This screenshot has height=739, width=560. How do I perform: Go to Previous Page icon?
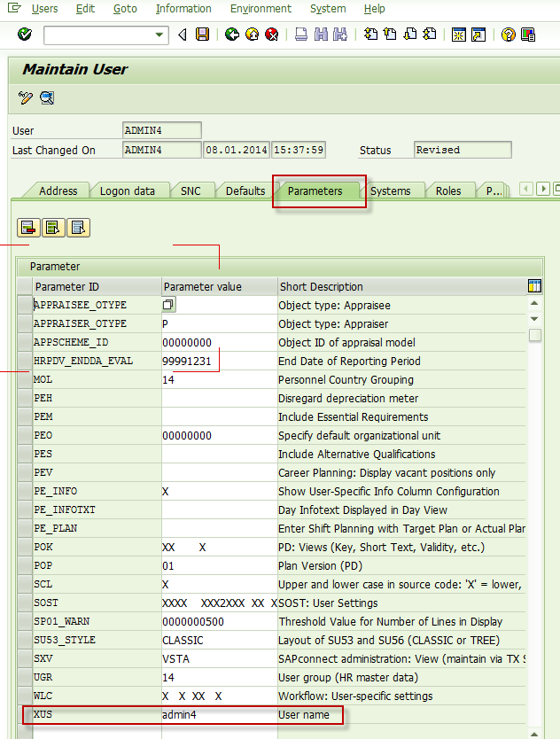[x=390, y=35]
